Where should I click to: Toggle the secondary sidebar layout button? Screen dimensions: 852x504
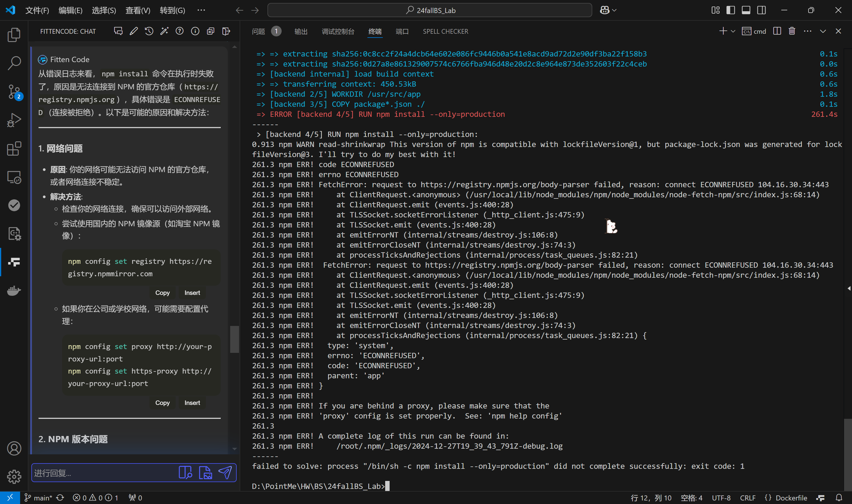762,10
